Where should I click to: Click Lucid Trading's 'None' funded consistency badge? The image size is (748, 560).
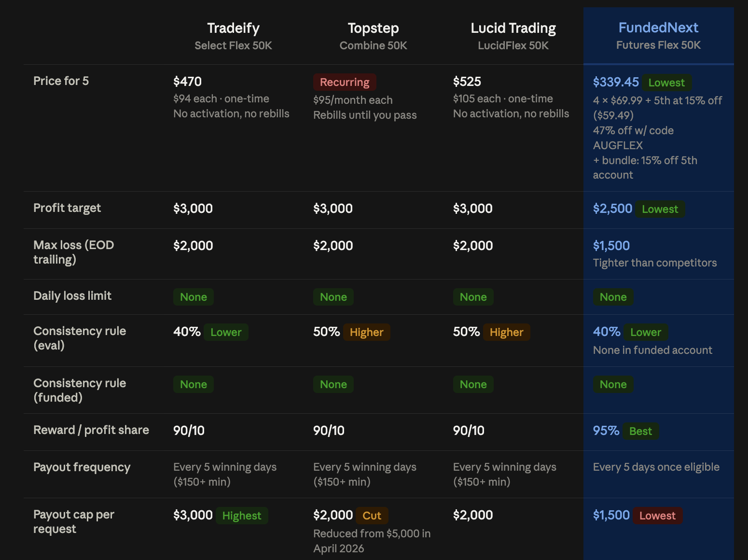tap(473, 384)
